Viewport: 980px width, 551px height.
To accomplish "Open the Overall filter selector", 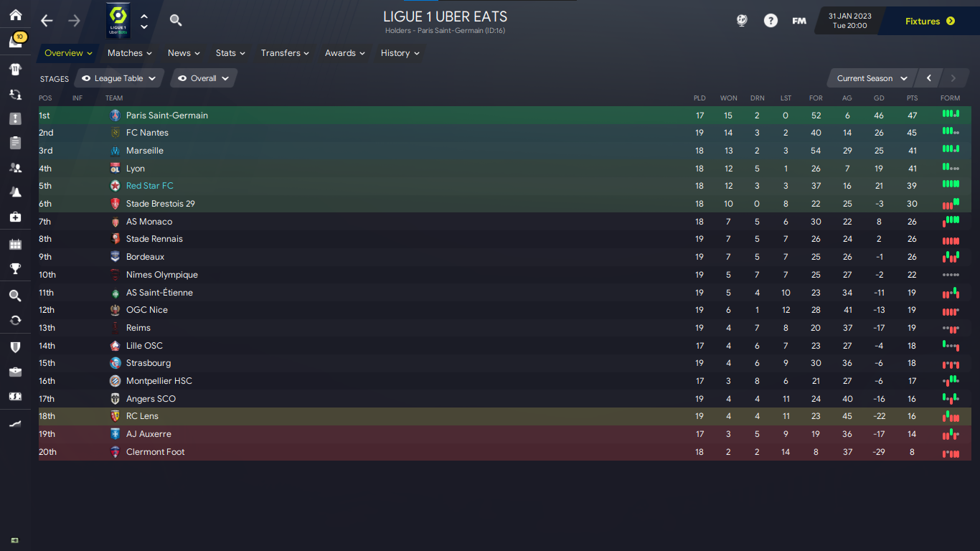I will (x=204, y=79).
